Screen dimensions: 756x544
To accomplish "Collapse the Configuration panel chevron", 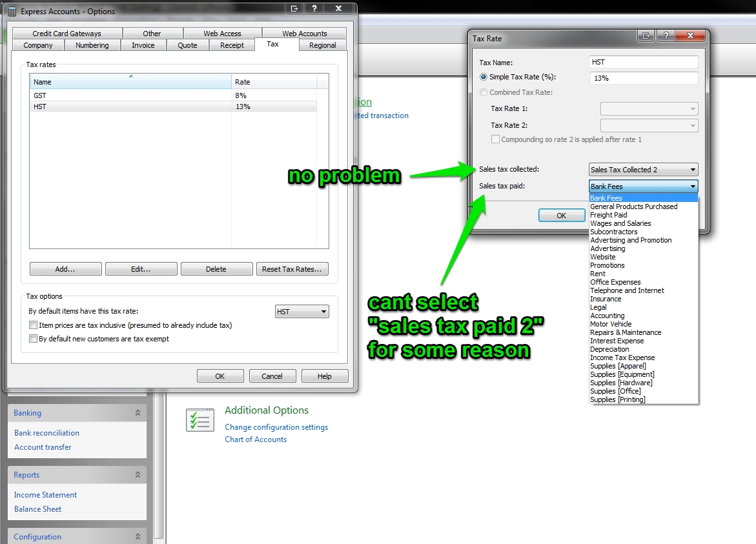I will click(x=138, y=536).
